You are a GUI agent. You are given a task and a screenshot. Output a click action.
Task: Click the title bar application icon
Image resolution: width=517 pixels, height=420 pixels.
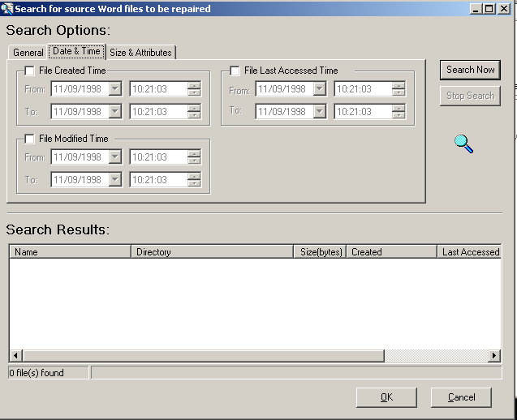(6, 8)
